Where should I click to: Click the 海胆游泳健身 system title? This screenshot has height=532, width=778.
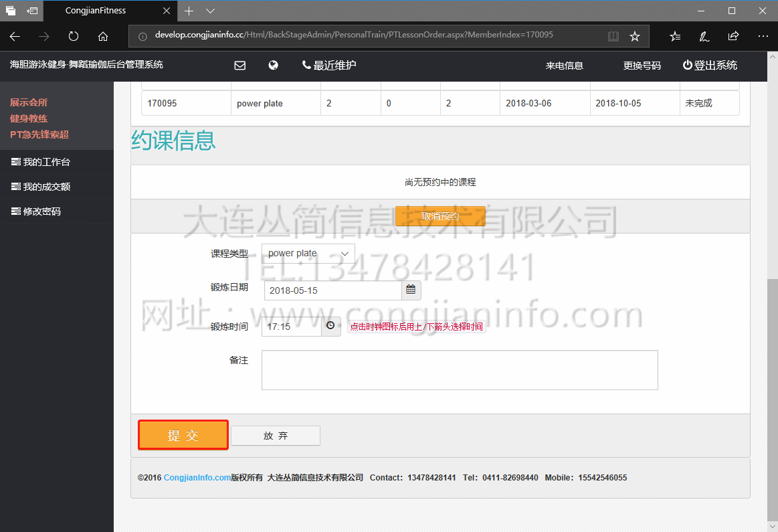[86, 64]
